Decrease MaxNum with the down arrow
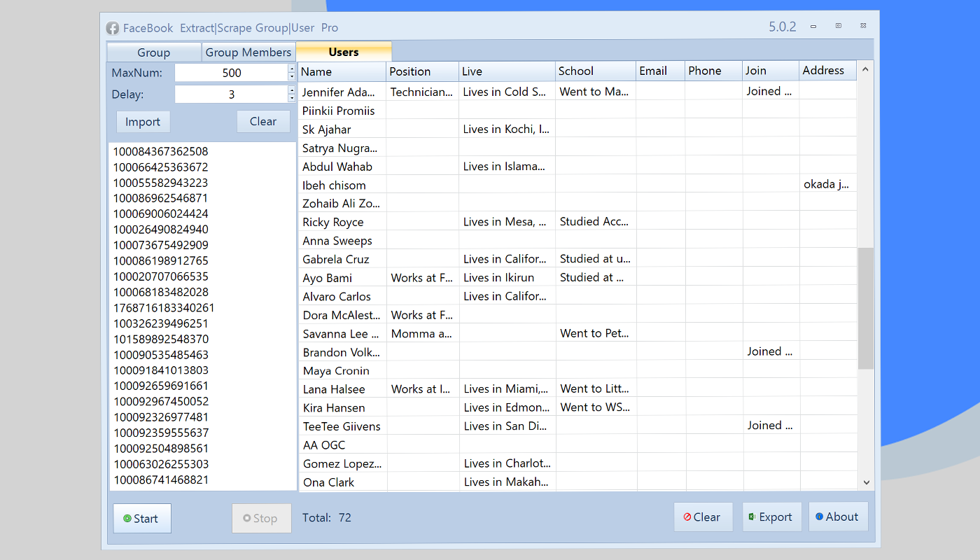The height and width of the screenshot is (560, 980). (292, 77)
